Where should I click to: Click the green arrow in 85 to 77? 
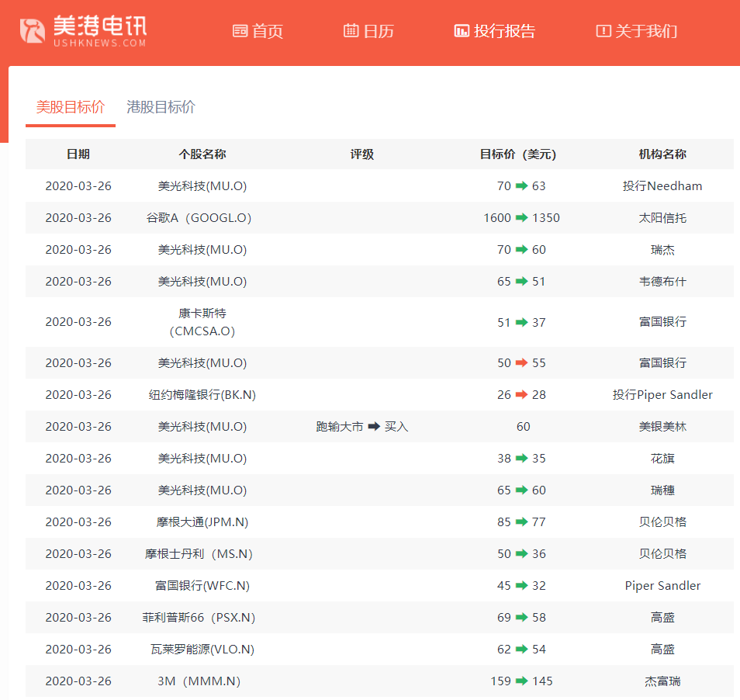click(x=521, y=522)
